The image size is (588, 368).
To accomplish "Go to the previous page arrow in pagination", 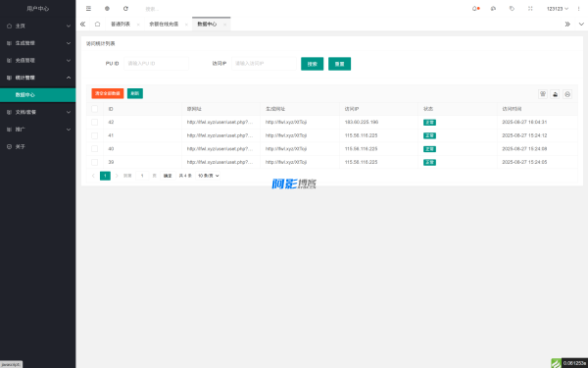I will tap(93, 176).
